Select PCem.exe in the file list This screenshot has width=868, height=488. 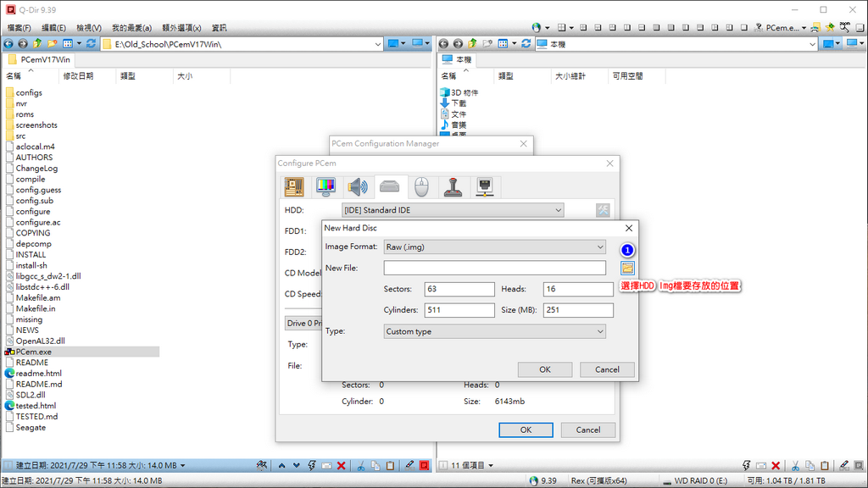pos(34,352)
